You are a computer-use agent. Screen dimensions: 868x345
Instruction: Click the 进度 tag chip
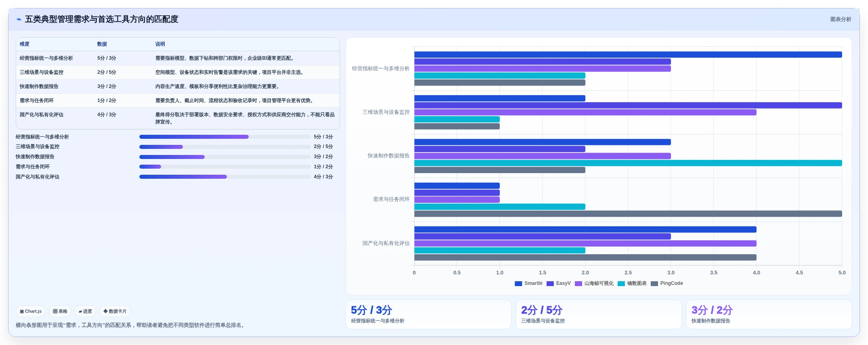(85, 312)
